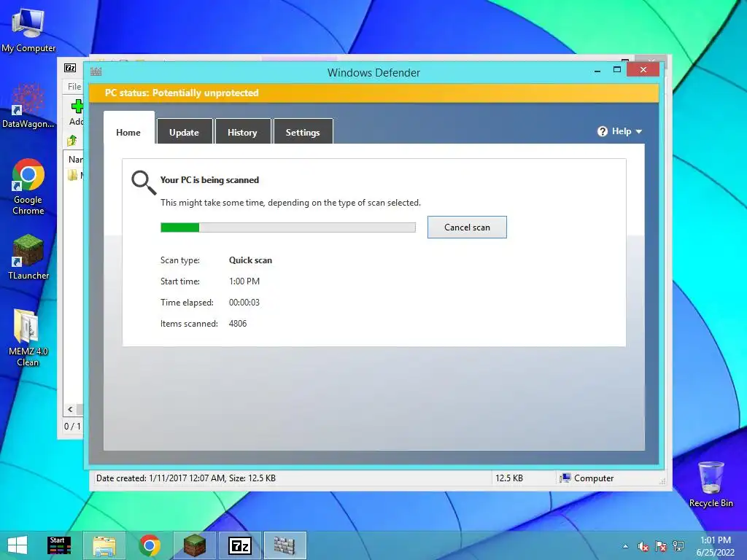
Task: Maximize the Windows Defender window
Action: click(617, 70)
